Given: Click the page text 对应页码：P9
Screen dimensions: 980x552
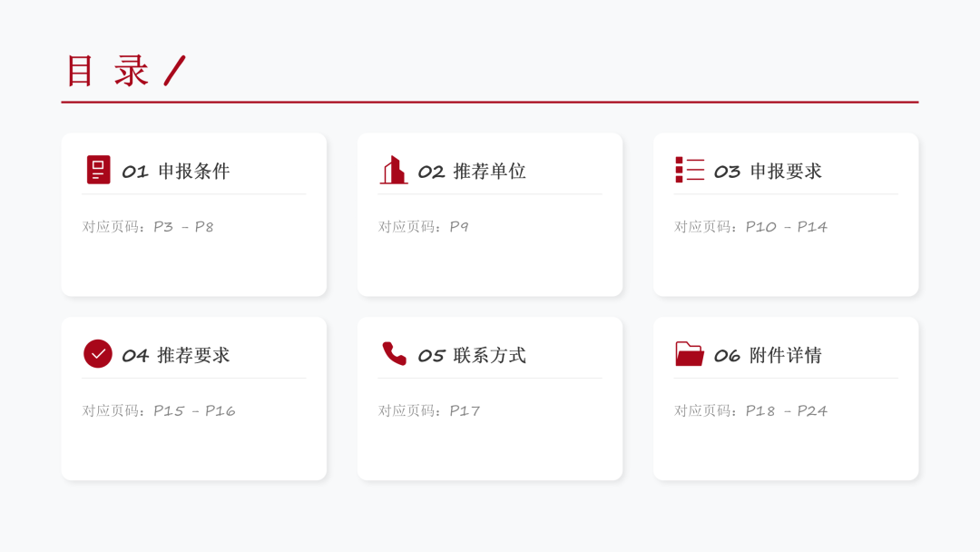Looking at the screenshot, I should point(424,227).
